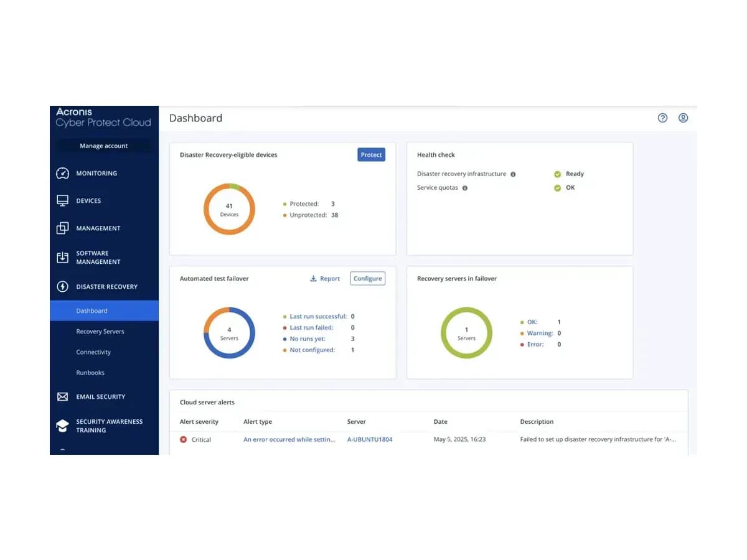Open the Monitoring gauge icon
Image resolution: width=747 pixels, height=560 pixels.
62,174
